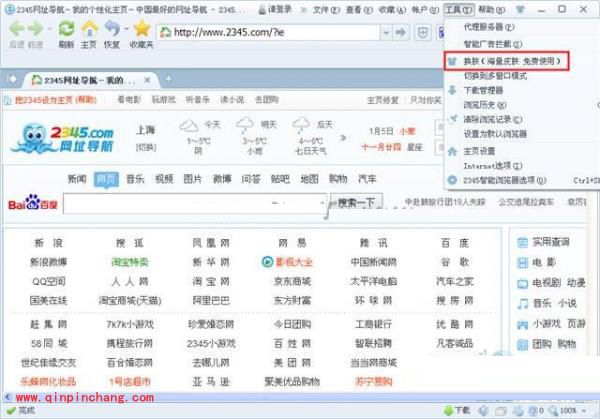Image resolution: width=600 pixels, height=419 pixels.
Task: Open the 苏宁易购 link
Action: point(373,382)
